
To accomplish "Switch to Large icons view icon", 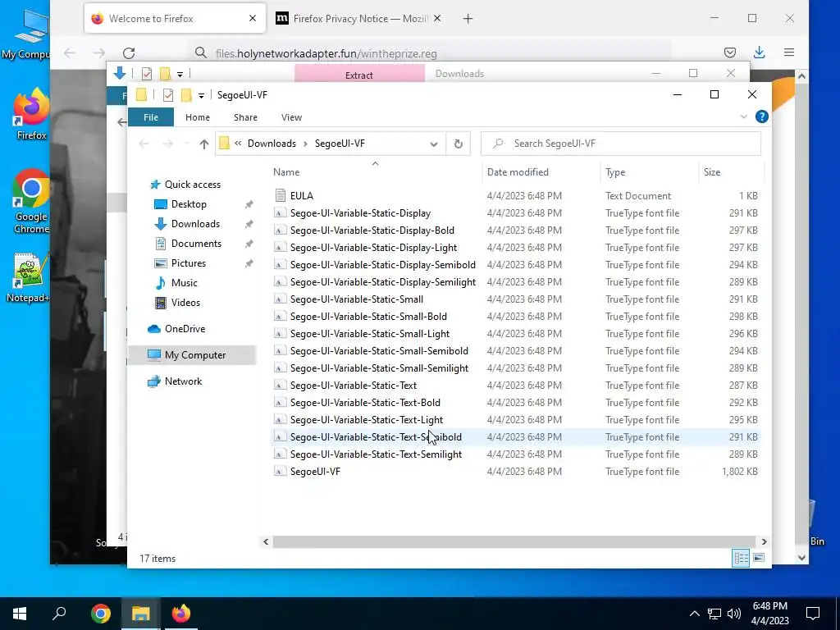I will point(759,558).
